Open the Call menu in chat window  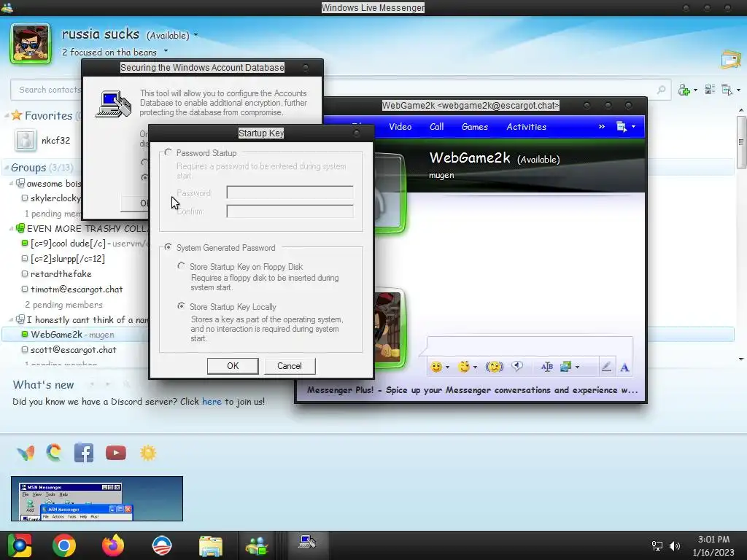click(436, 127)
